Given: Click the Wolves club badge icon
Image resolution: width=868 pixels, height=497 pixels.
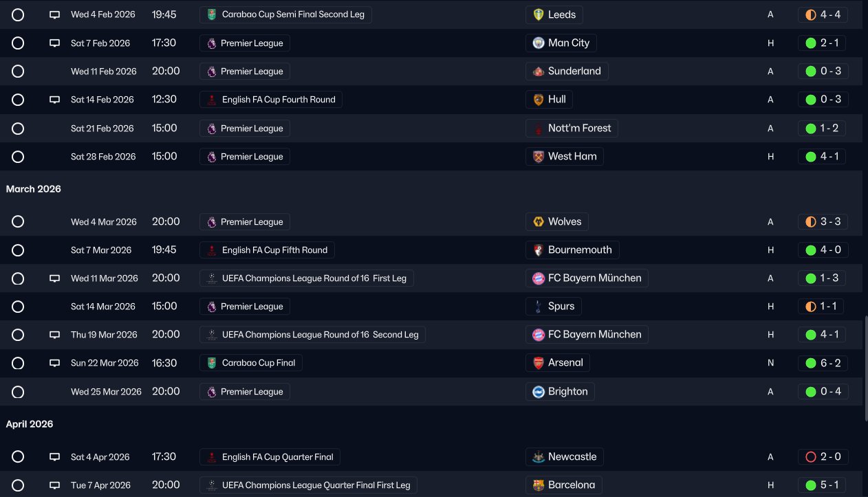Looking at the screenshot, I should 539,222.
